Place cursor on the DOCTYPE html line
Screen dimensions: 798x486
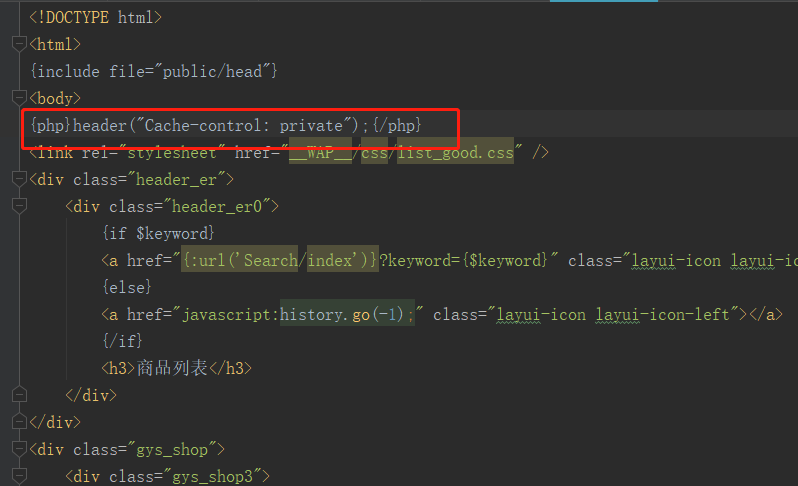95,17
